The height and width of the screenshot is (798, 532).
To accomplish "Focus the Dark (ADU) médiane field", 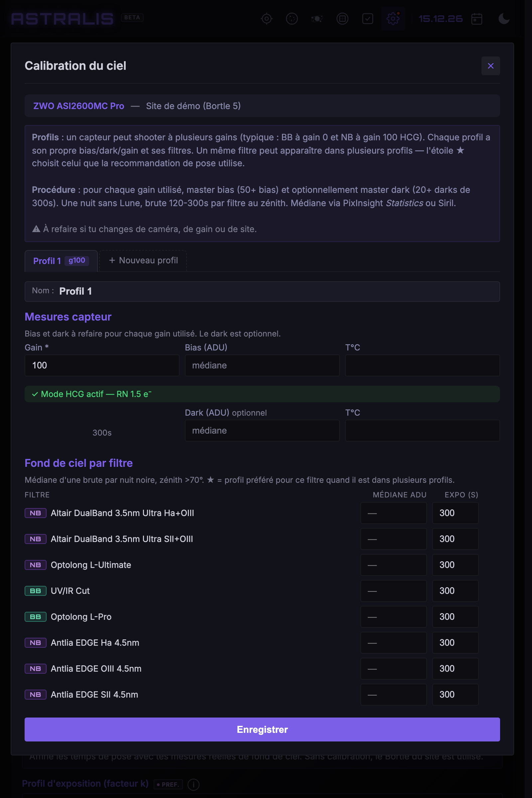I will click(262, 431).
